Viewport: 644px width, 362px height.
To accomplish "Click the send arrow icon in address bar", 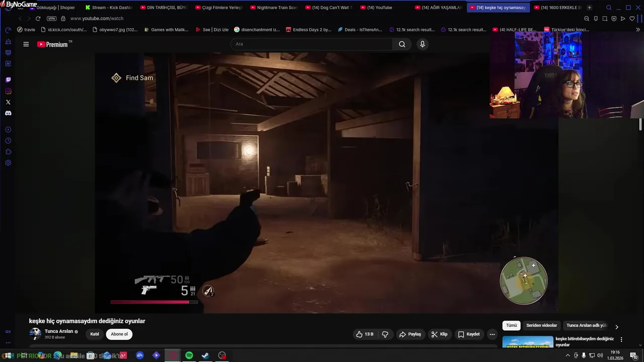I will (623, 19).
